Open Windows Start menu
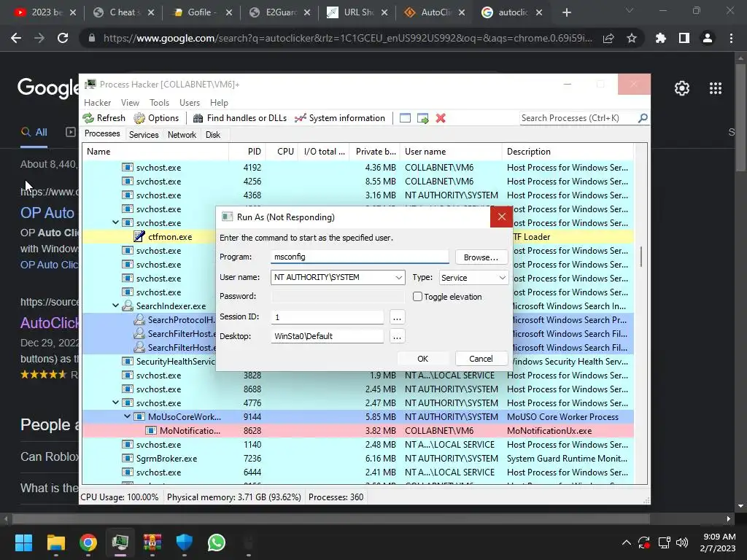 [23, 542]
